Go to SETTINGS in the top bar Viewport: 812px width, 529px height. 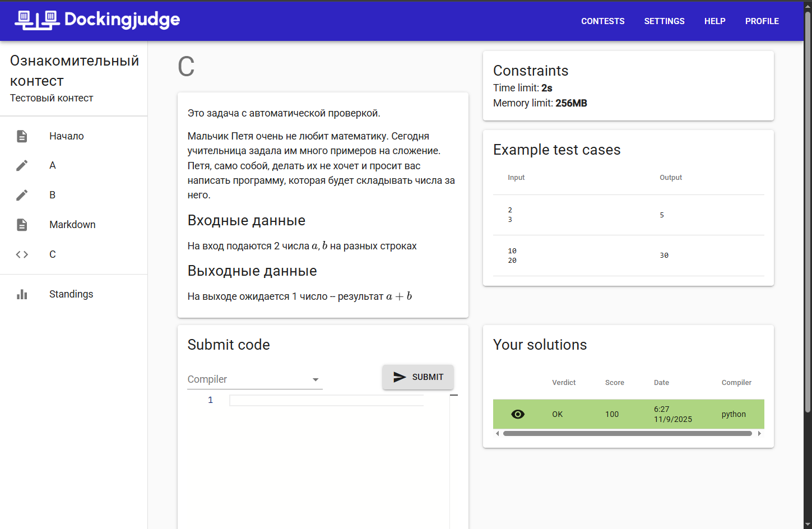point(664,21)
